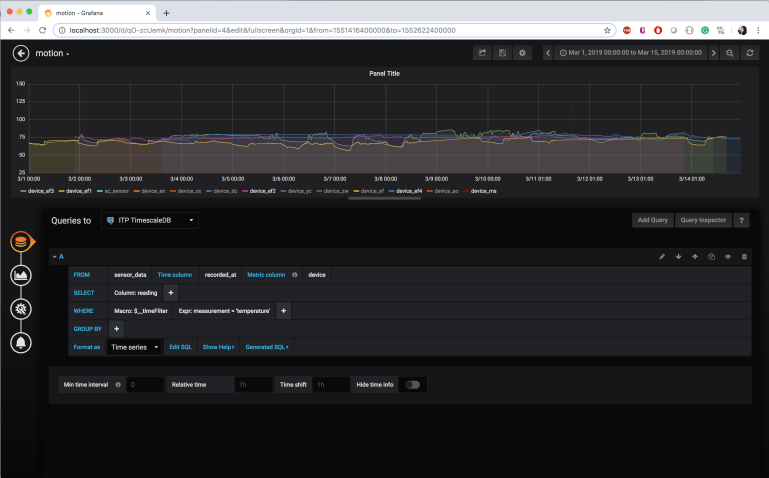Open the Format as Time series dropdown
Screen dimensions: 769x478
point(133,347)
